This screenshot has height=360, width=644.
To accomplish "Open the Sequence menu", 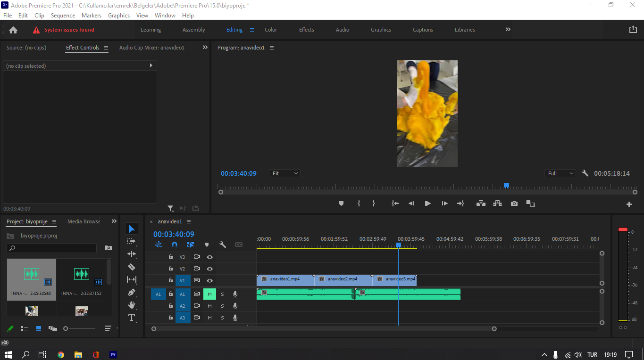I will point(63,16).
